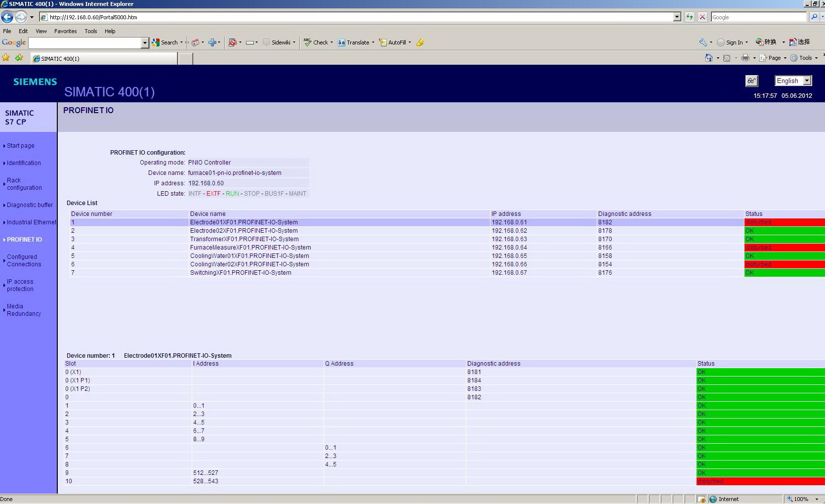Screen dimensions: 825x504
Task: Click the RSS feeds icon
Action: tap(727, 58)
